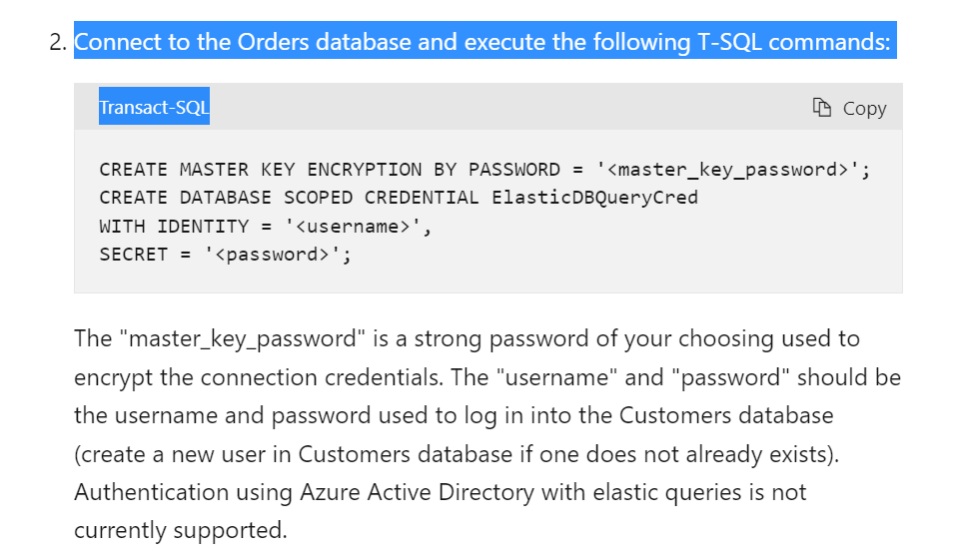This screenshot has height=560, width=954.
Task: Click the empty gray code block header bar
Action: tap(511, 107)
